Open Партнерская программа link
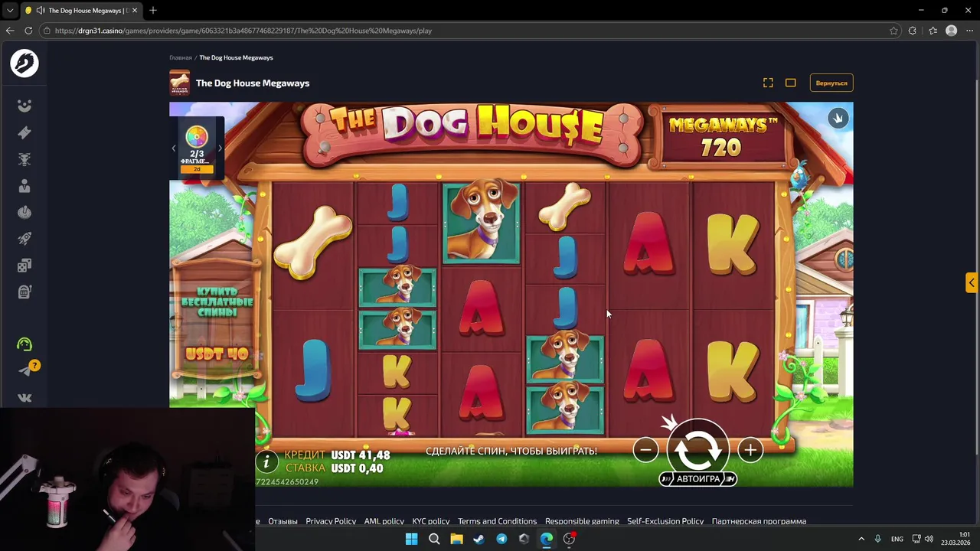 (x=759, y=521)
